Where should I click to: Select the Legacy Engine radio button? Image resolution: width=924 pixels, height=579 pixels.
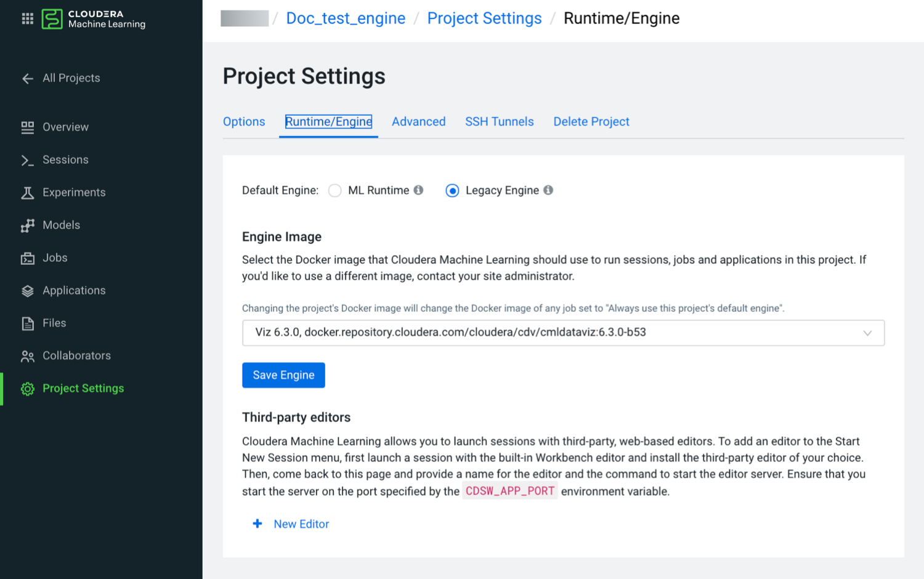pos(452,191)
